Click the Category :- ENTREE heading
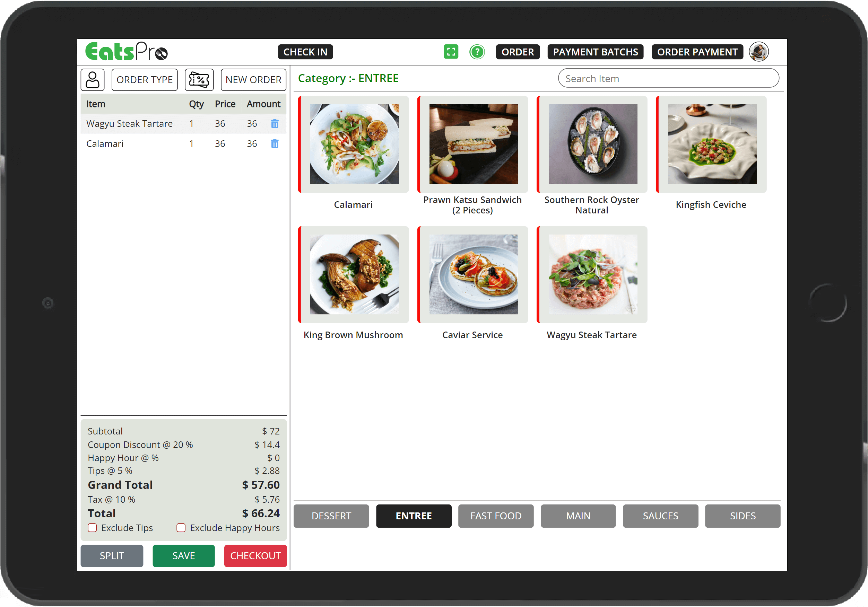This screenshot has width=868, height=607. (x=348, y=78)
